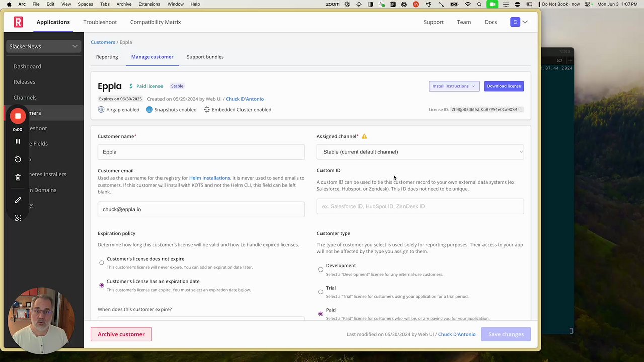Restart the recording with the rewind icon
This screenshot has width=644, height=362.
[18, 159]
